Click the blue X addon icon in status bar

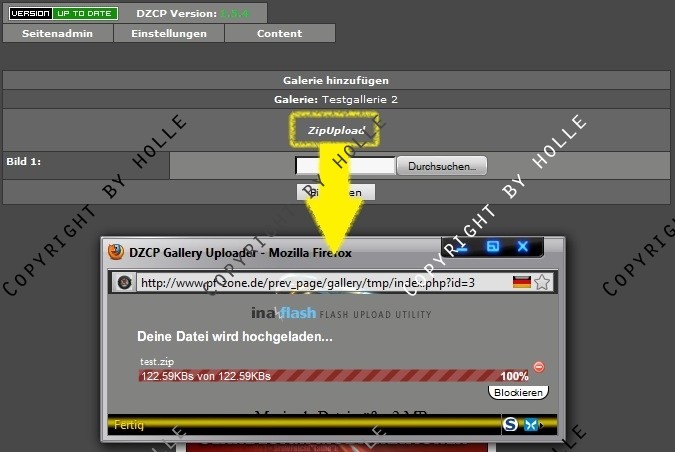click(x=531, y=425)
